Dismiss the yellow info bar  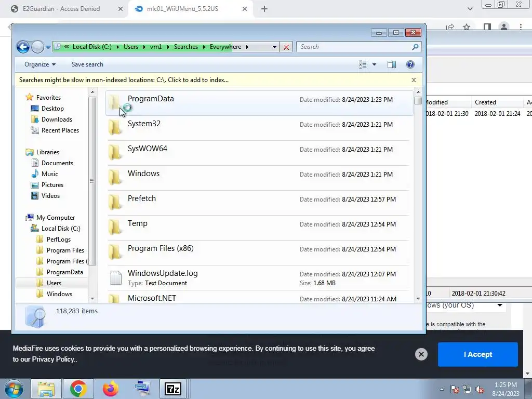(414, 80)
